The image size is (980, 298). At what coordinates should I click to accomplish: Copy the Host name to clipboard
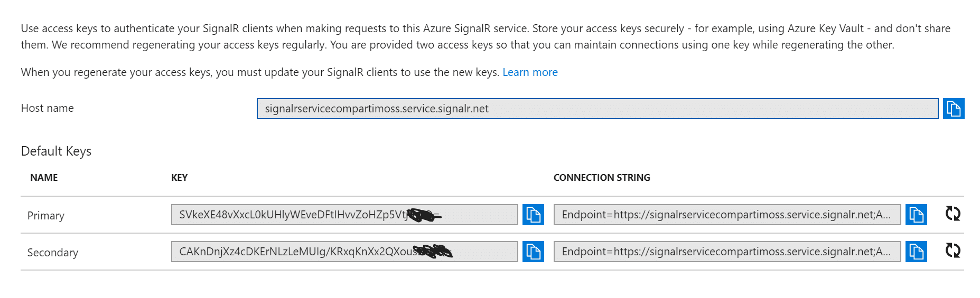tap(954, 109)
